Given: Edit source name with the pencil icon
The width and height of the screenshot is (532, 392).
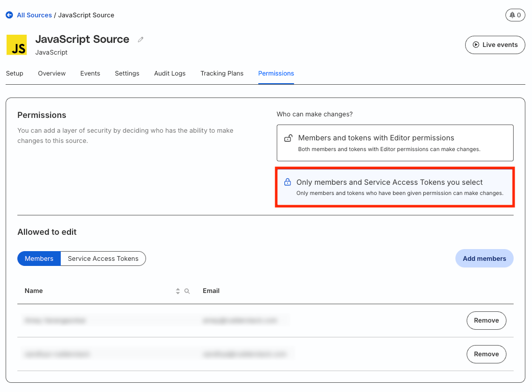Looking at the screenshot, I should [140, 40].
